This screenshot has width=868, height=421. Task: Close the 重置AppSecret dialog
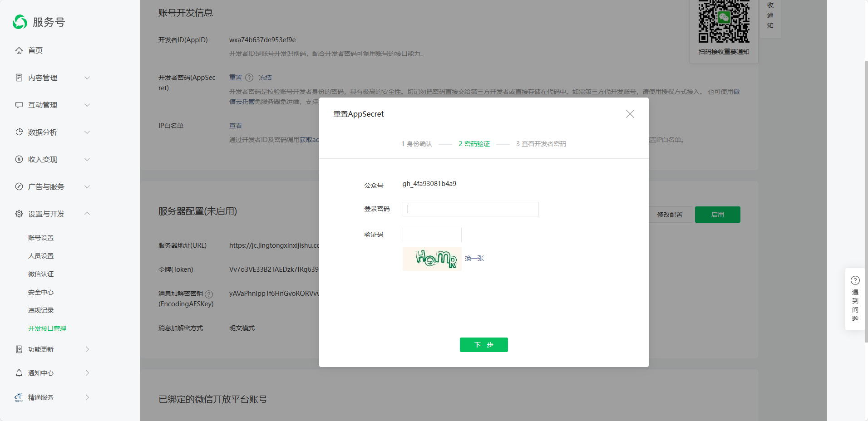pos(630,114)
